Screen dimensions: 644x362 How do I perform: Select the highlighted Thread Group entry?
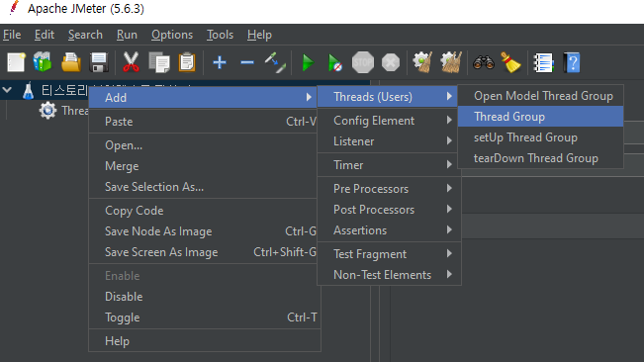tap(540, 117)
